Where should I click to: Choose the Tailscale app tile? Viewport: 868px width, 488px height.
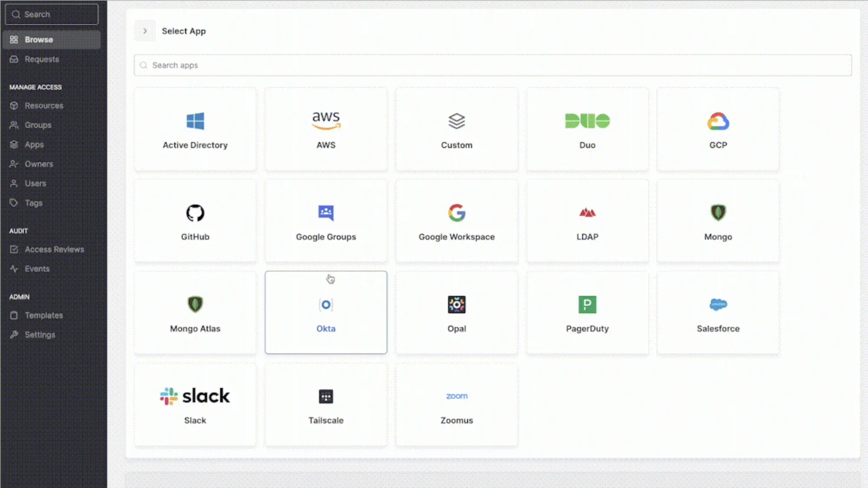point(326,403)
